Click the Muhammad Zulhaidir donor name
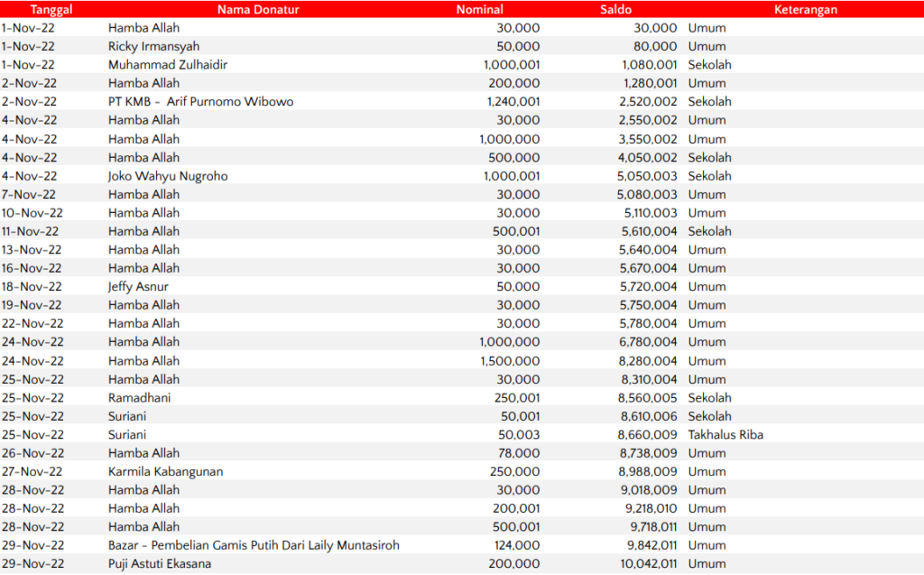924x575 pixels. tap(167, 65)
